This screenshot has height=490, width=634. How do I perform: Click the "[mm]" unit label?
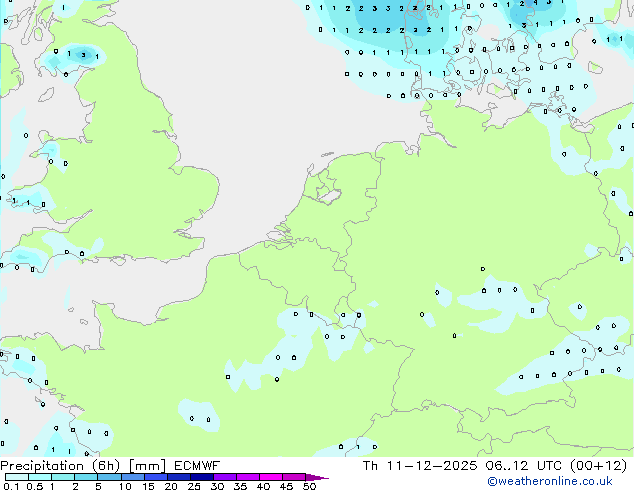tap(147, 466)
